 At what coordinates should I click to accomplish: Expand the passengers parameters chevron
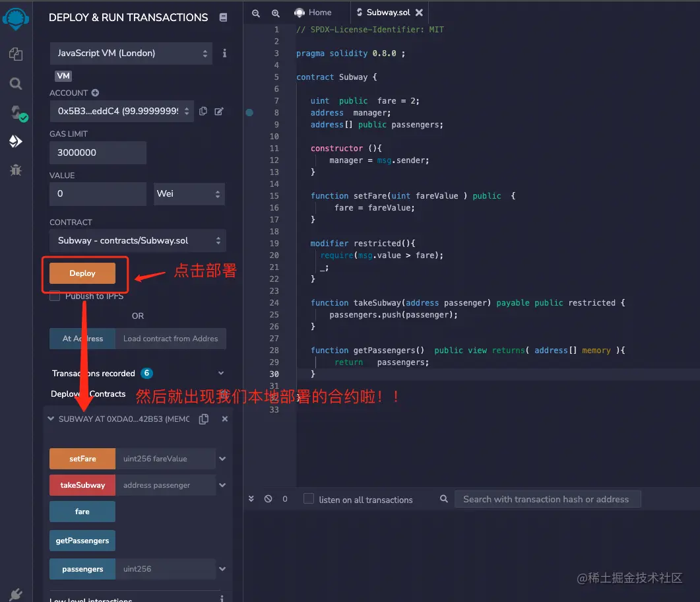pyautogui.click(x=222, y=569)
